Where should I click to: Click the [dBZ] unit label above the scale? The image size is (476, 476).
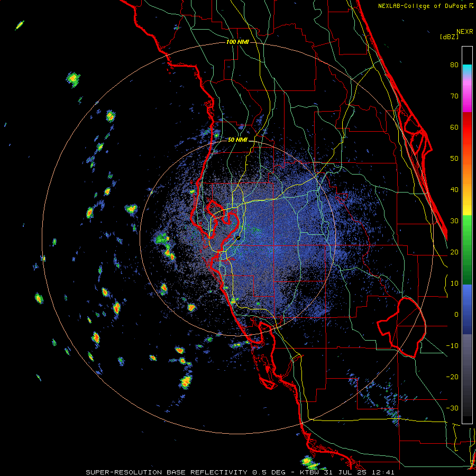point(449,36)
